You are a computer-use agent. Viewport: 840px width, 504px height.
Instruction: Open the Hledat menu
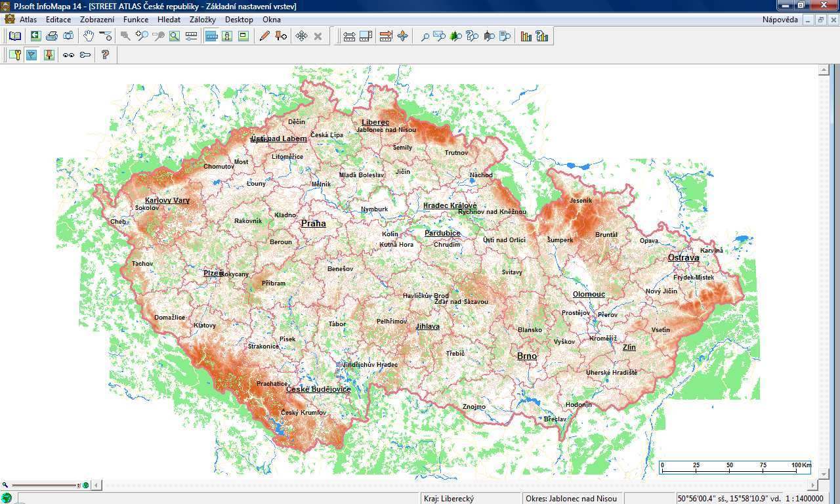pyautogui.click(x=169, y=20)
